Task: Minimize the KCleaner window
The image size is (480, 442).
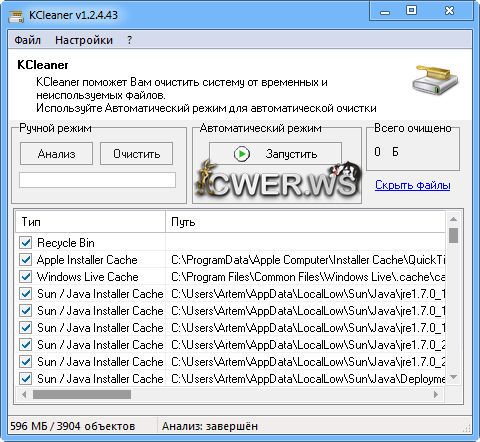Action: (385, 12)
